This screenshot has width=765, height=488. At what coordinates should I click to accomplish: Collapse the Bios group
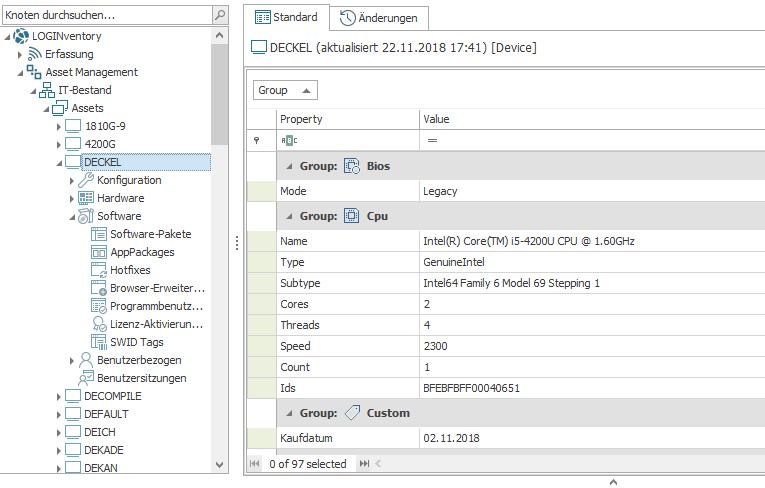click(290, 166)
